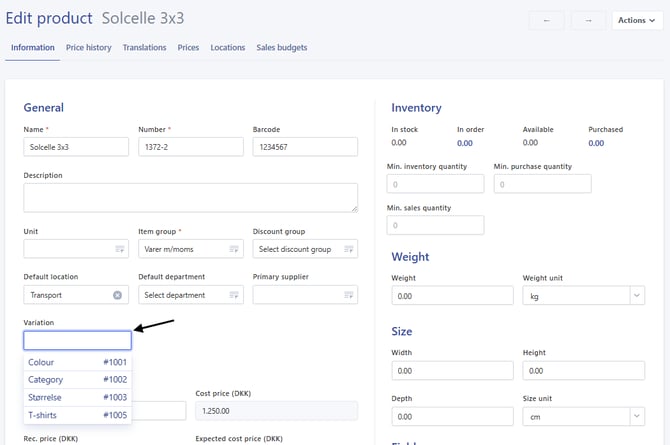Screen dimensions: 670x445
Task: Open the Sales budgets tab
Action: (x=282, y=47)
